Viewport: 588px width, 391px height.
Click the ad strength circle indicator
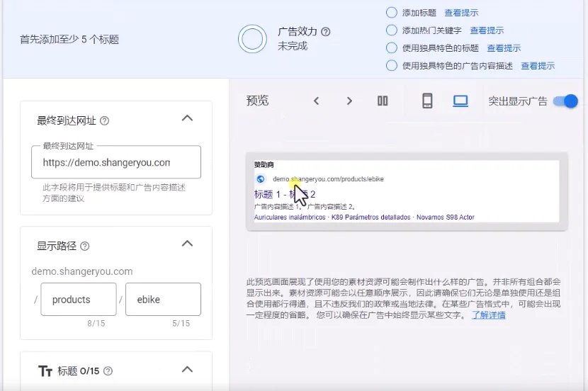click(252, 39)
